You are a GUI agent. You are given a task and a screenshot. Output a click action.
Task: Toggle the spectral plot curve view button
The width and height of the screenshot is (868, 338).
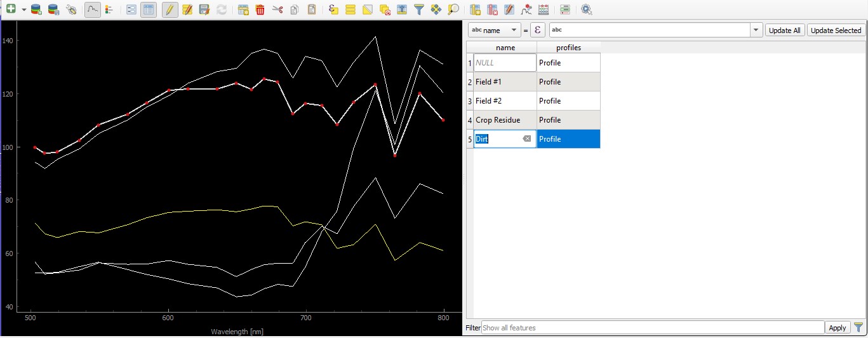coord(93,10)
